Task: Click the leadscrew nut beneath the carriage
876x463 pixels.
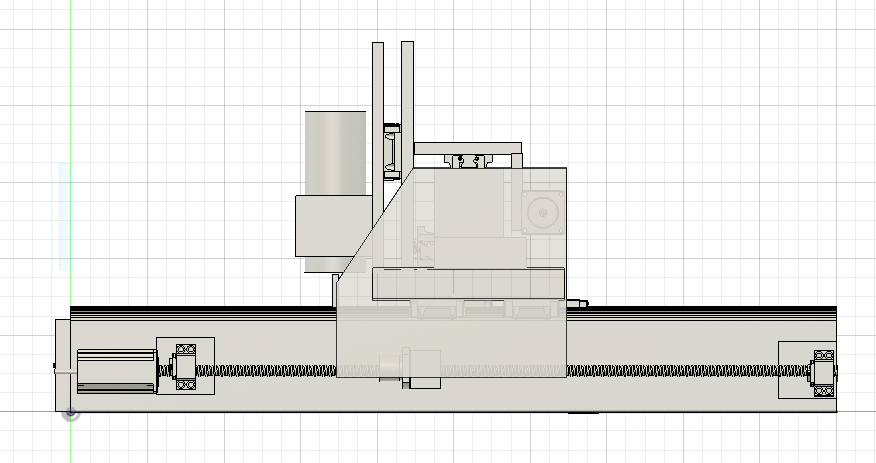Action: coord(420,366)
